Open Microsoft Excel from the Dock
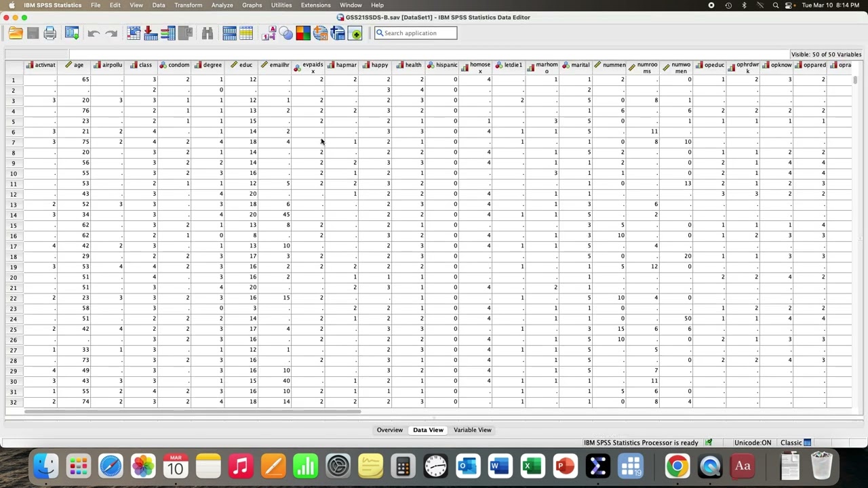Screen dimensions: 868x488 (x=532, y=466)
